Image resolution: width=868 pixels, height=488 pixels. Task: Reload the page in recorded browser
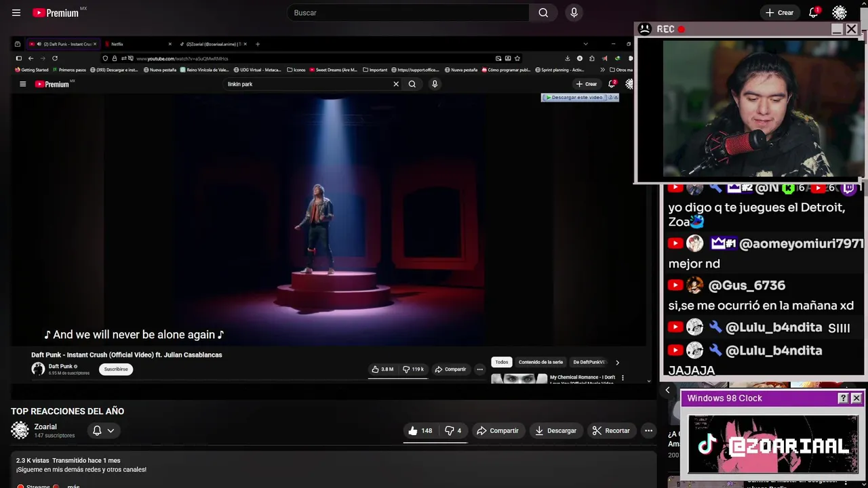tap(55, 58)
